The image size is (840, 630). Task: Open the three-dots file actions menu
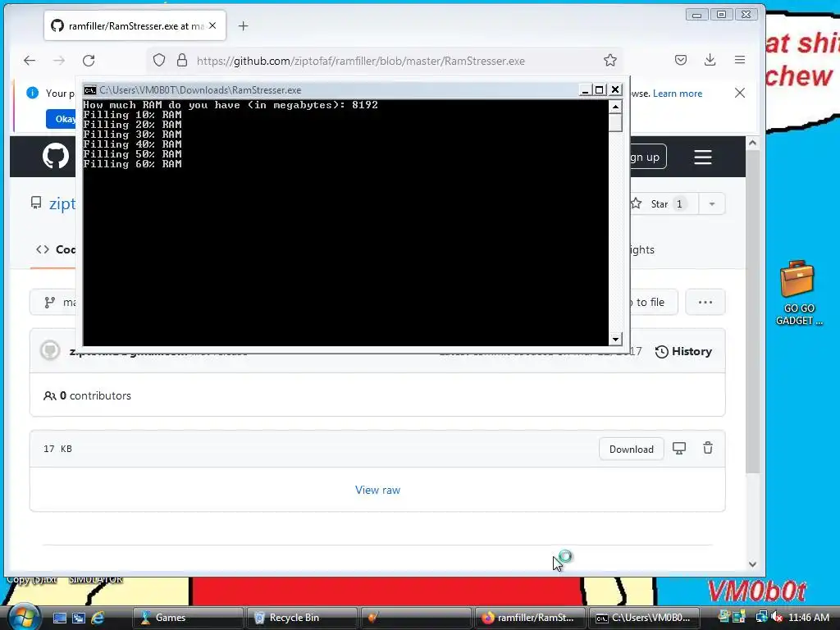[x=705, y=302]
